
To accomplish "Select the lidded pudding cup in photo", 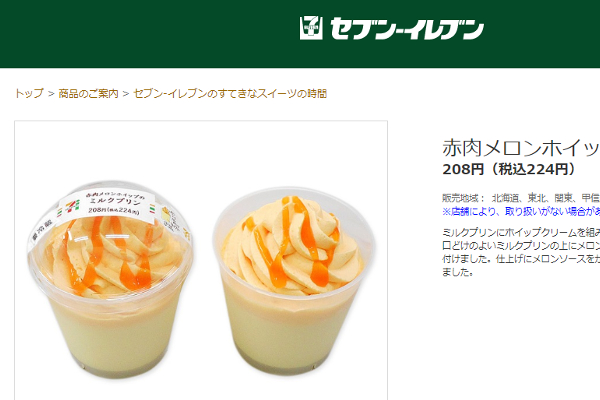I will (110, 279).
